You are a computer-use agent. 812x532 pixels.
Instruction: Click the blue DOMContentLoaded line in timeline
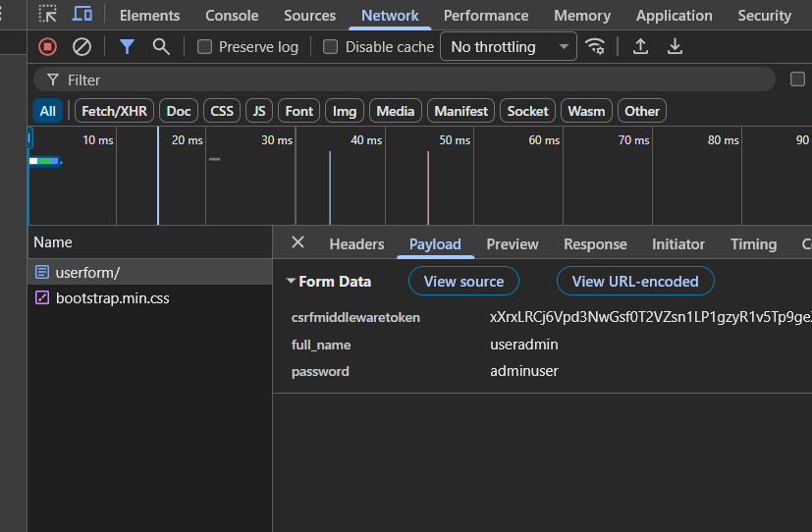click(330, 187)
